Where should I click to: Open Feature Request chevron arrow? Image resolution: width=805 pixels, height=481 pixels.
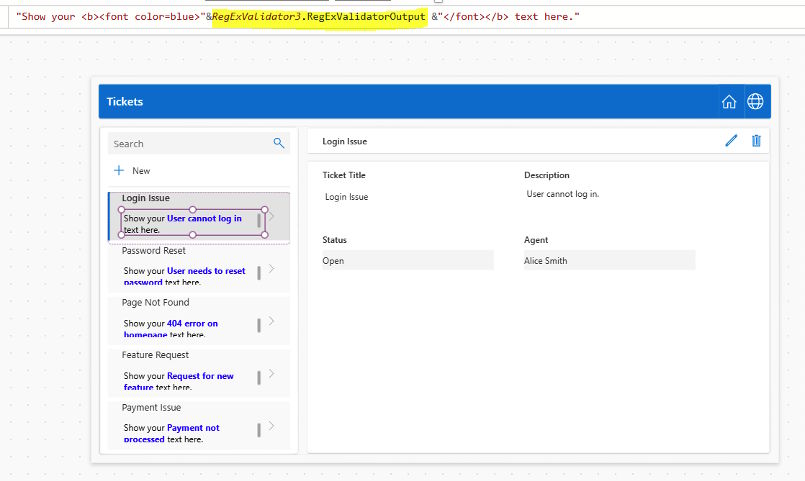pyautogui.click(x=272, y=374)
